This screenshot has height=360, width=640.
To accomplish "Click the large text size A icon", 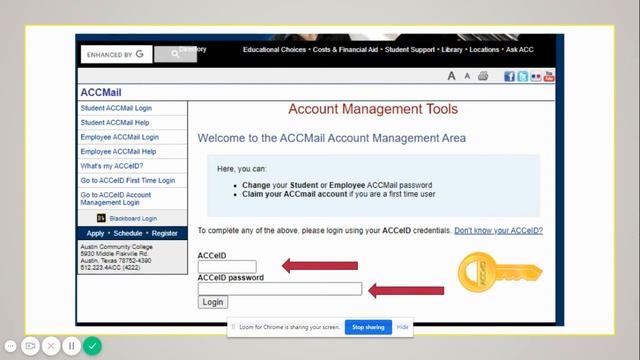I will click(x=451, y=76).
